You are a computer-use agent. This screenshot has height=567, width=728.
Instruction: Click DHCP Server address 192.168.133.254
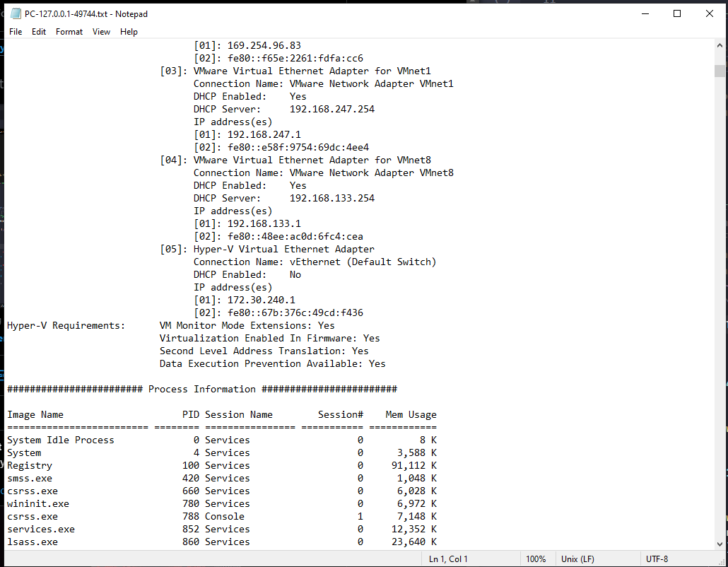332,198
